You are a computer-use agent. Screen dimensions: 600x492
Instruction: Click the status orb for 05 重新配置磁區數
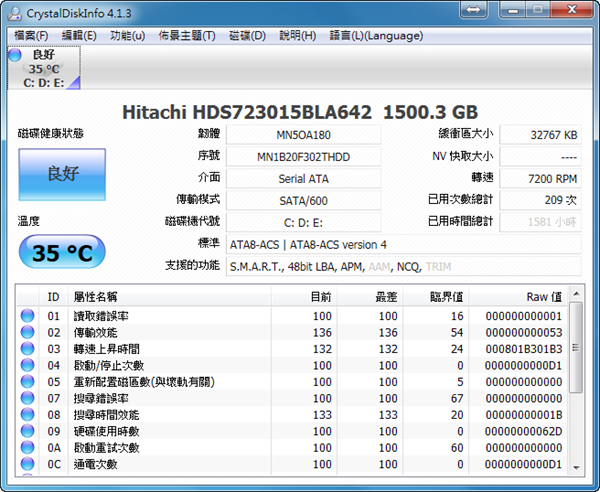27,382
